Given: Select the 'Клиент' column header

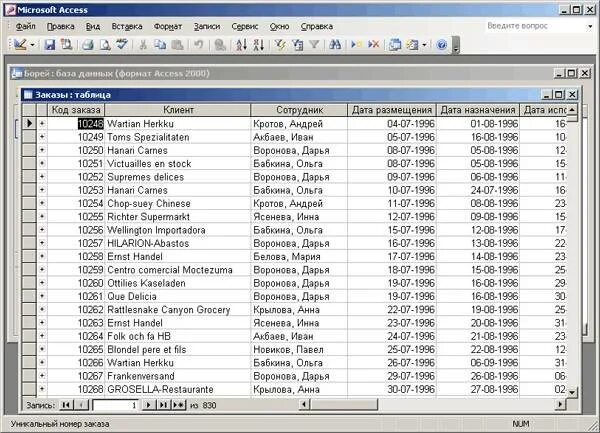Looking at the screenshot, I should click(178, 110).
